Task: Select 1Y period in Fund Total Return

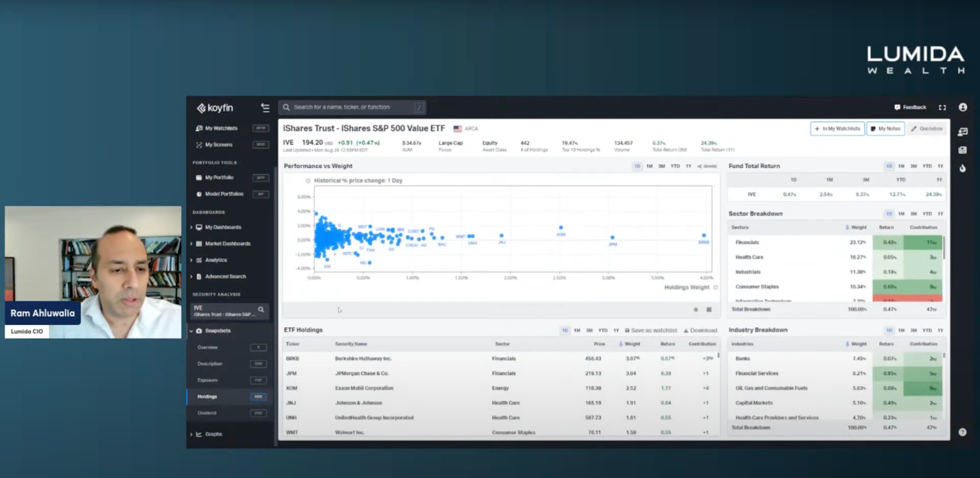Action: [940, 166]
